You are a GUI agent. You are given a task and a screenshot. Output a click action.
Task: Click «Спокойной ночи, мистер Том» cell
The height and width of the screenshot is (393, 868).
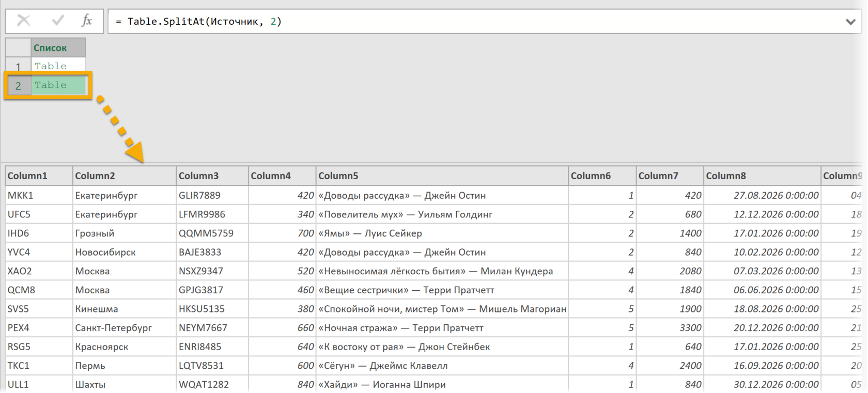(x=442, y=309)
